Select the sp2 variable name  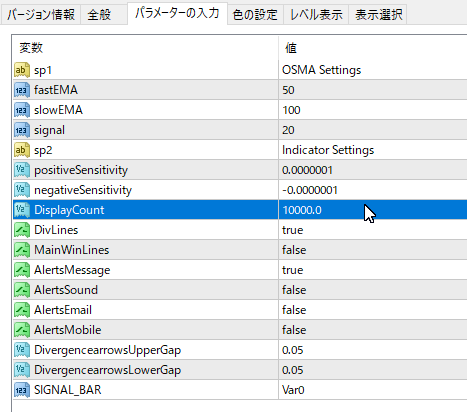click(43, 150)
